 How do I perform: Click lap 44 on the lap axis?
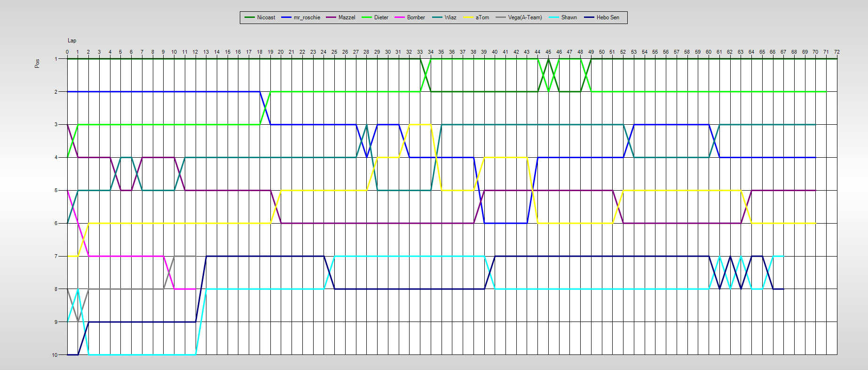point(537,52)
